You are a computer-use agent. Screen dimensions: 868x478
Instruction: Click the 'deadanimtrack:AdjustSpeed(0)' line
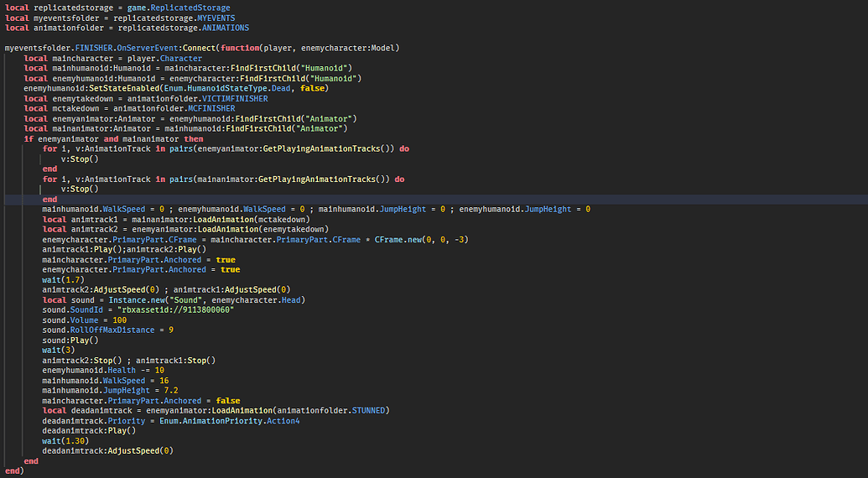point(108,451)
